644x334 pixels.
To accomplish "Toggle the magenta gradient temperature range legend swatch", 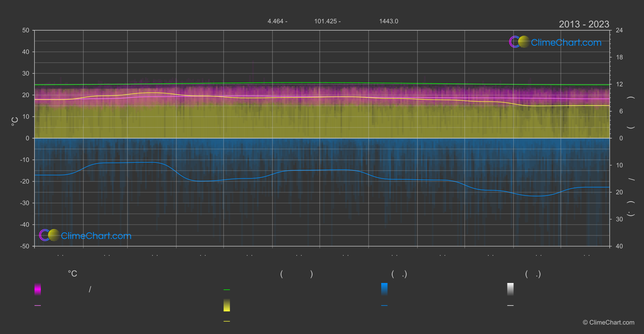I will (38, 289).
